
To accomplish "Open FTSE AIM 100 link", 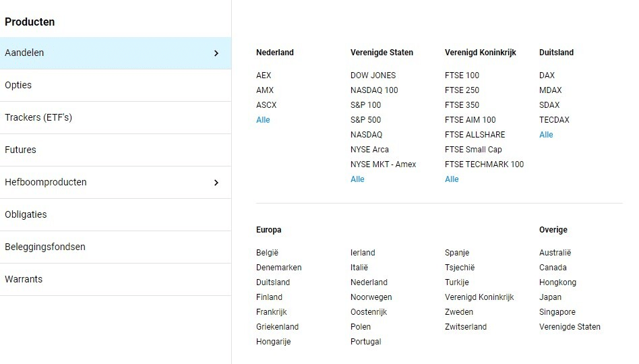I will point(470,120).
